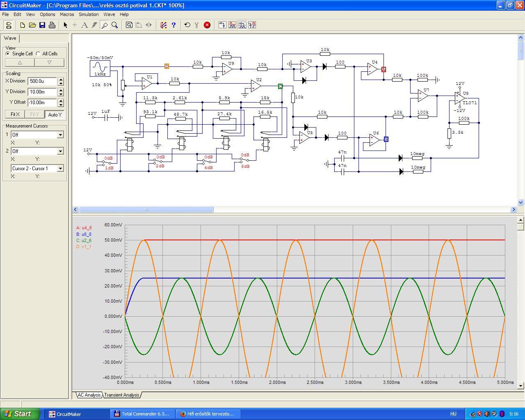
Task: Toggle the Auto Y scaling button
Action: (55, 114)
